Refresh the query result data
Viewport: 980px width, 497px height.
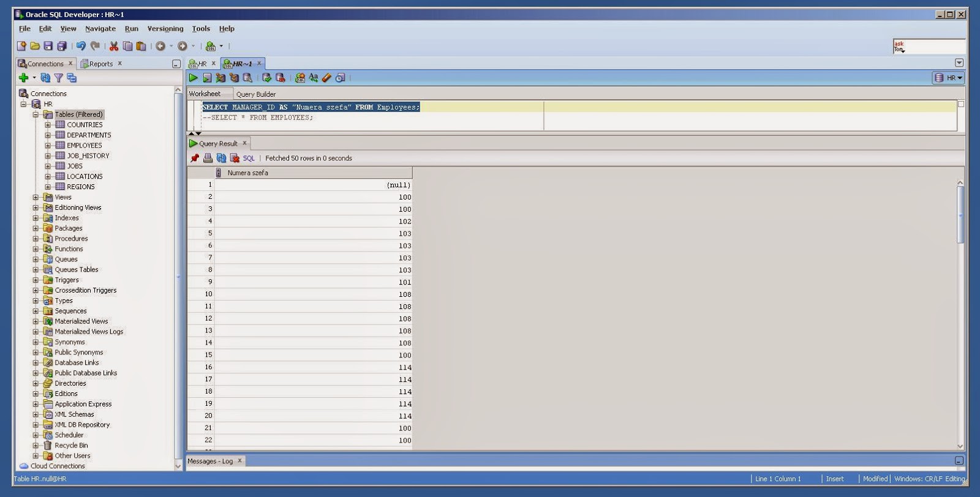click(221, 158)
